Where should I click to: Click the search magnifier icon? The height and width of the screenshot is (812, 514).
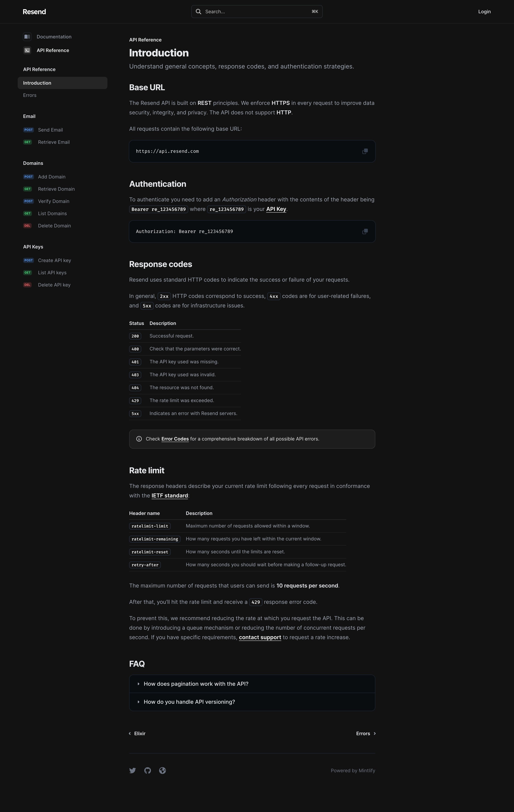point(199,12)
